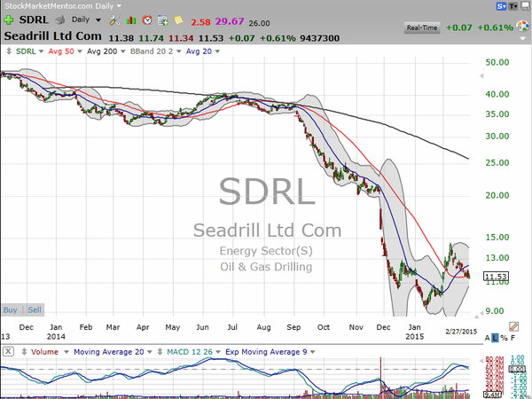Viewport: 532px width, 399px height.
Task: Open the Daily timeframe dropdown
Action: pos(98,20)
